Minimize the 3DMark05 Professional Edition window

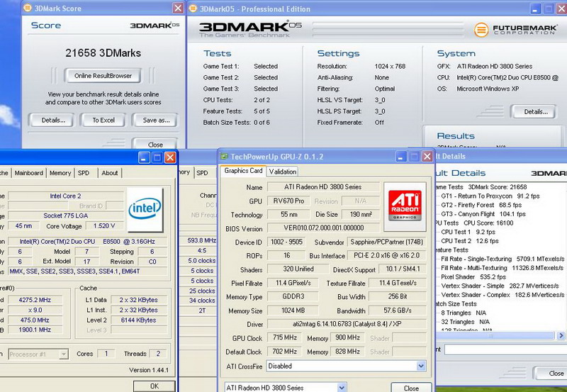(x=536, y=9)
